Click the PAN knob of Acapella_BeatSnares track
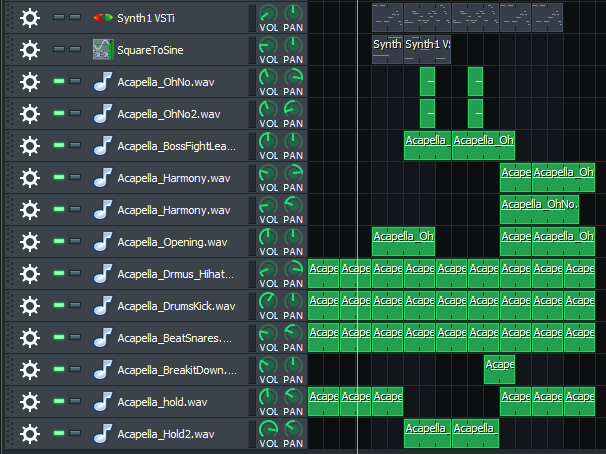The image size is (606, 454). click(x=293, y=334)
